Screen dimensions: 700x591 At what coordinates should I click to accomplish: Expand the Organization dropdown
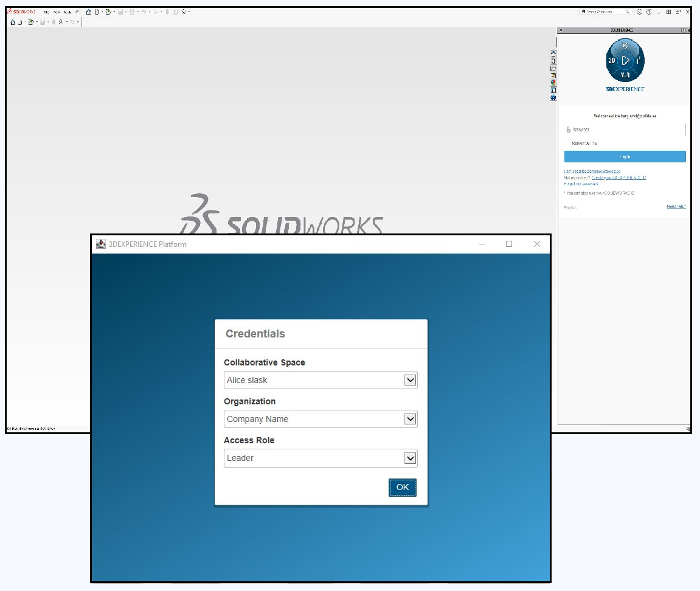[x=411, y=419]
